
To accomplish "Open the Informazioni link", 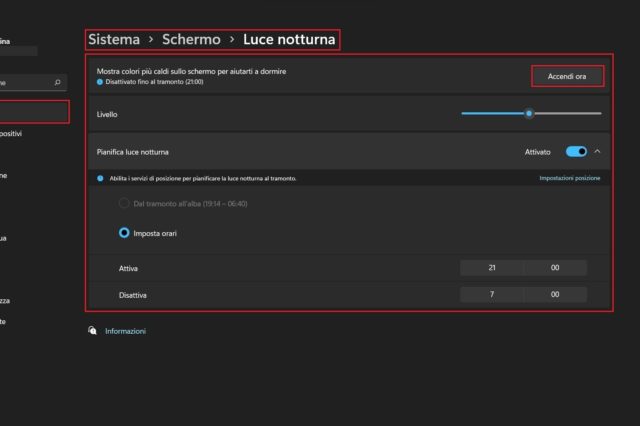I will 125,330.
